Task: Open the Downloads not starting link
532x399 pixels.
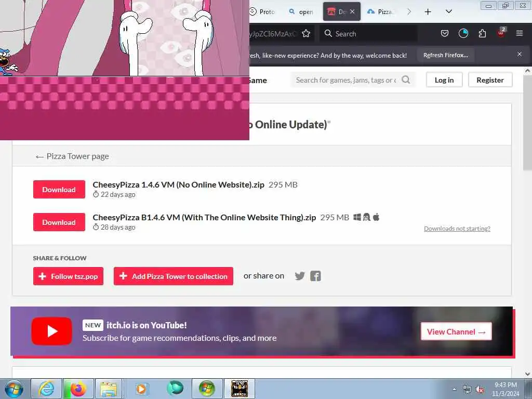Action: click(x=457, y=229)
